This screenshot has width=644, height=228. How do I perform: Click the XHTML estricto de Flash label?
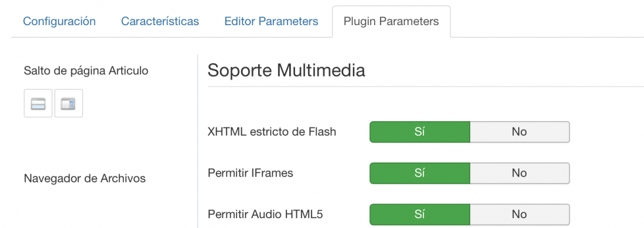coord(272,132)
